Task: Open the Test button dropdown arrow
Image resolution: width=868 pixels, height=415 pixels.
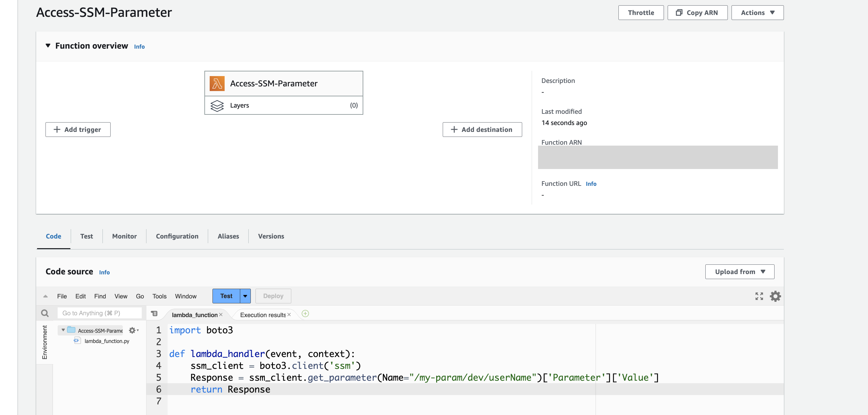Action: 245,296
